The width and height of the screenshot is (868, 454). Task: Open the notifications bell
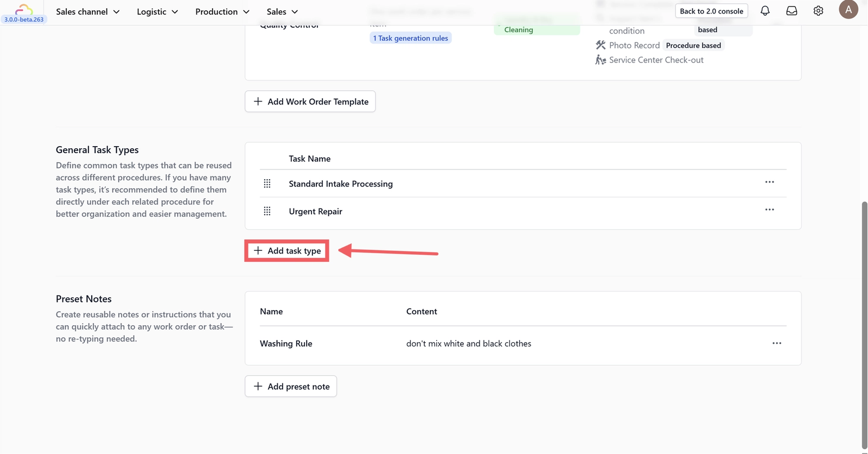(765, 11)
